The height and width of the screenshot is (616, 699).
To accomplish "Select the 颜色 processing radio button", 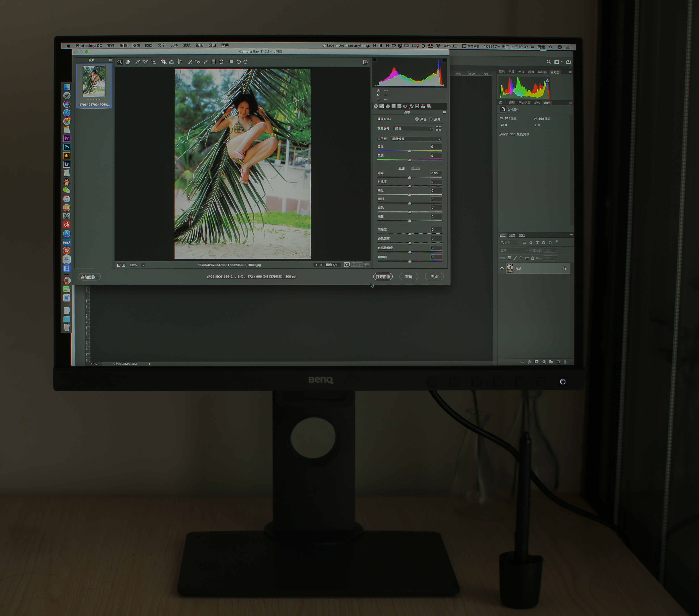I will (x=417, y=119).
